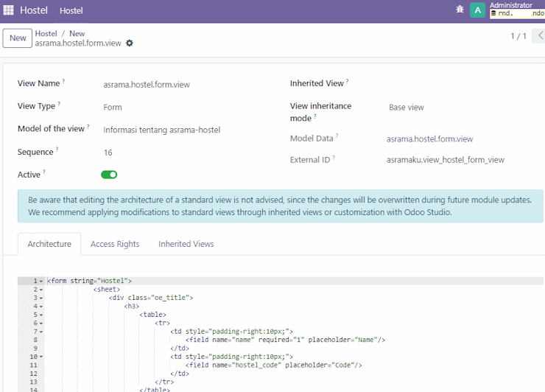Open model Informasi tentang asrama-hostel field
This screenshot has height=392, width=545.
click(161, 130)
